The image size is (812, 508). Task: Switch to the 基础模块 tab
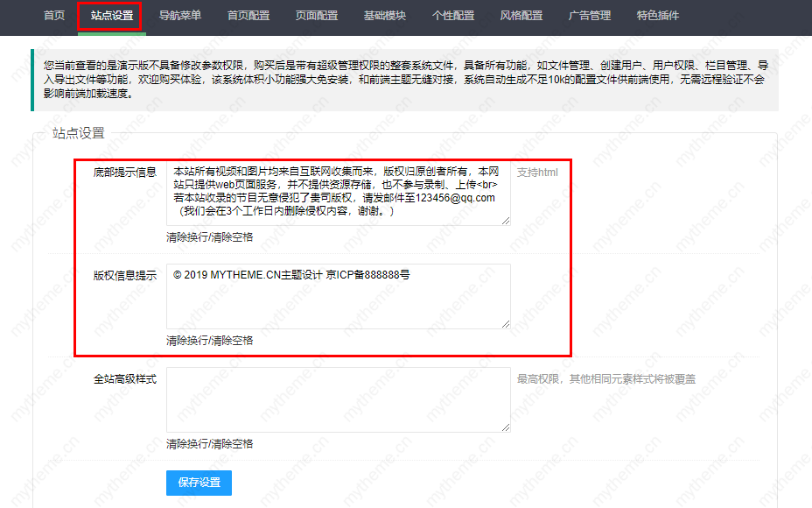click(385, 16)
